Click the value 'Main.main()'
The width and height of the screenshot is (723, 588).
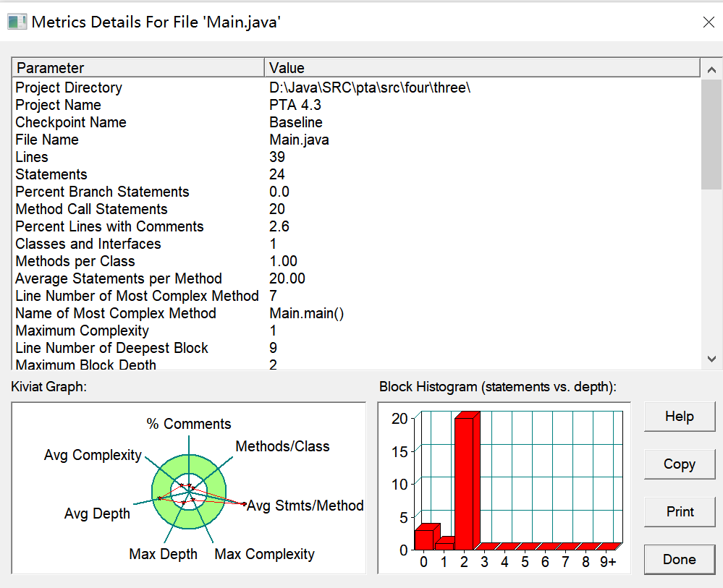coord(307,313)
